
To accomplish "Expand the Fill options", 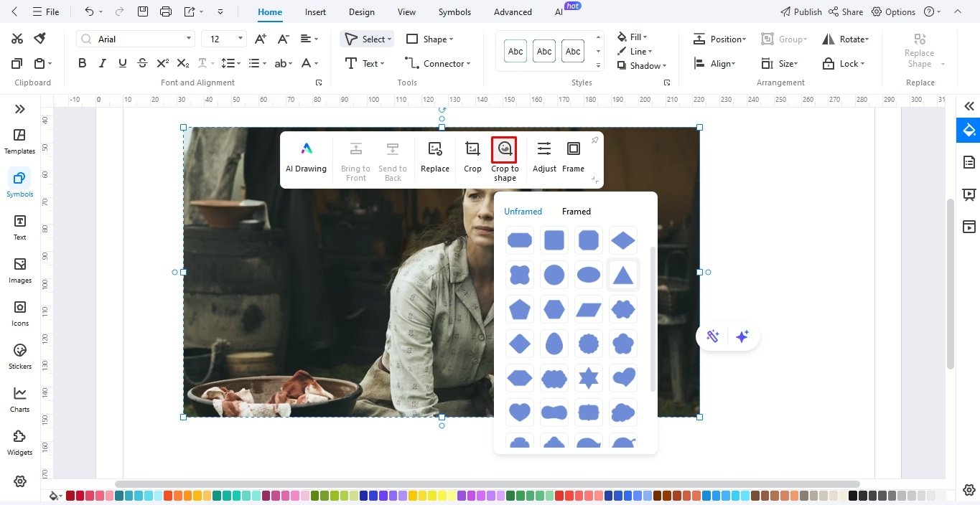I will [632, 37].
